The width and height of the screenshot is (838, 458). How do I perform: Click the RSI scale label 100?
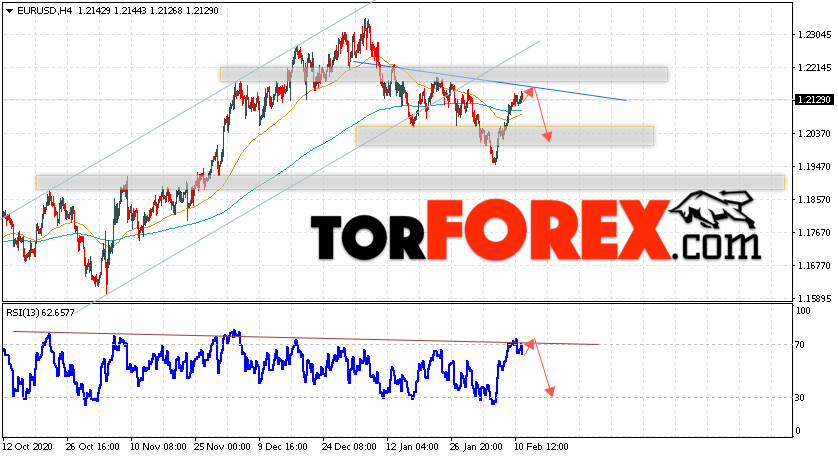pos(803,311)
